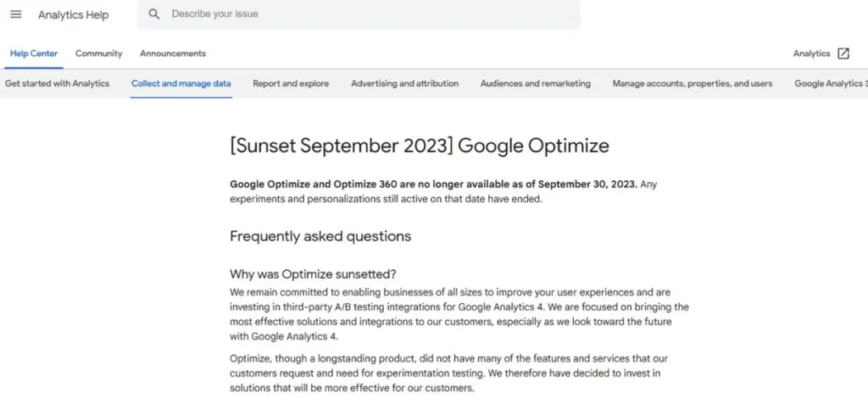Expand 'Get started with Analytics' category

[x=57, y=84]
